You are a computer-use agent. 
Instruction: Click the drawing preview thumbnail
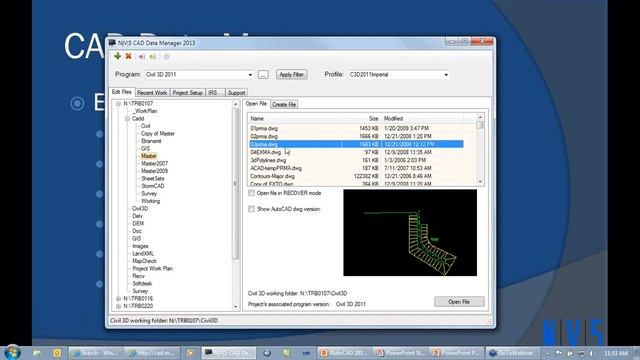[x=410, y=233]
